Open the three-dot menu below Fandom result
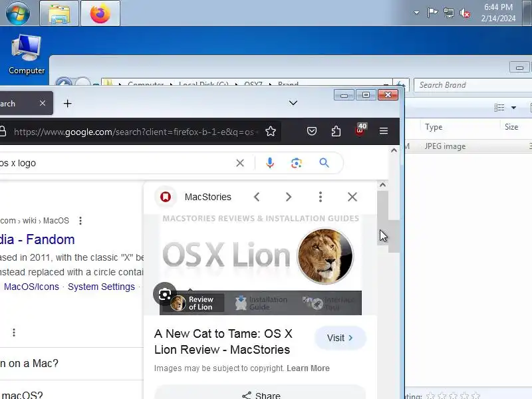This screenshot has height=399, width=532. [x=14, y=332]
